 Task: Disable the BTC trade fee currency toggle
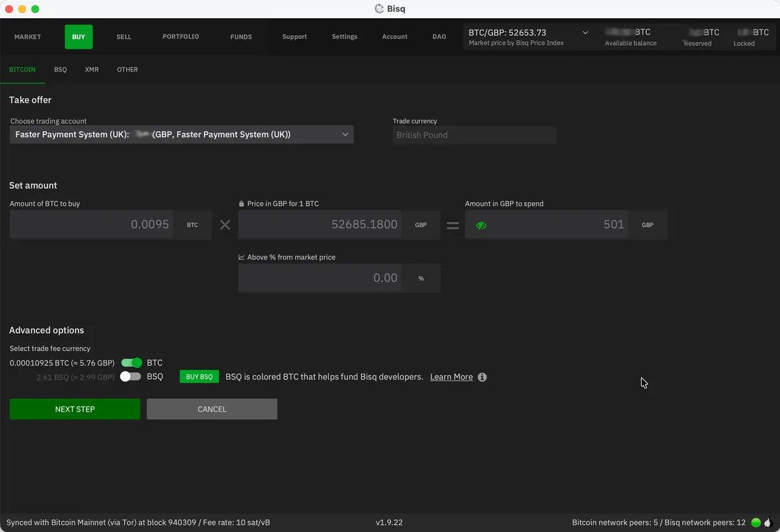point(133,362)
